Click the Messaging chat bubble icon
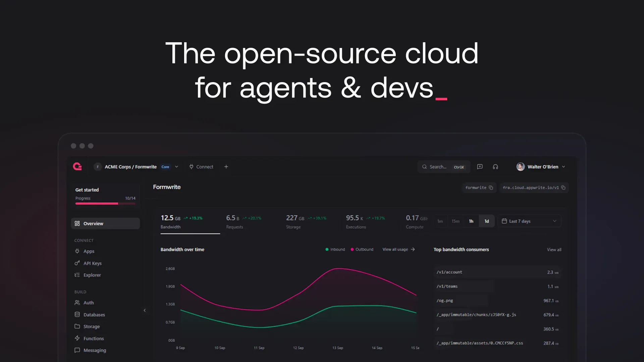The height and width of the screenshot is (362, 644). (x=77, y=350)
